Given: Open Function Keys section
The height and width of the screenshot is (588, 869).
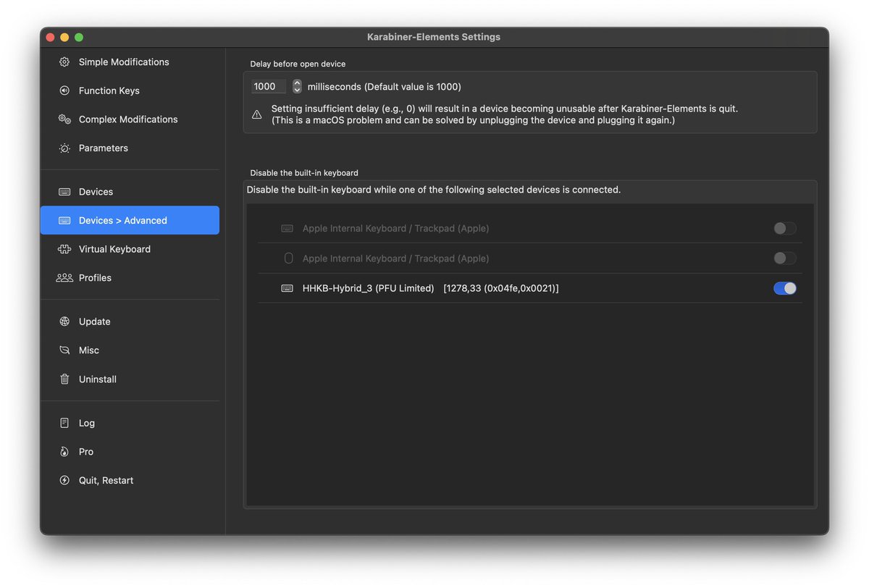Looking at the screenshot, I should [x=130, y=91].
